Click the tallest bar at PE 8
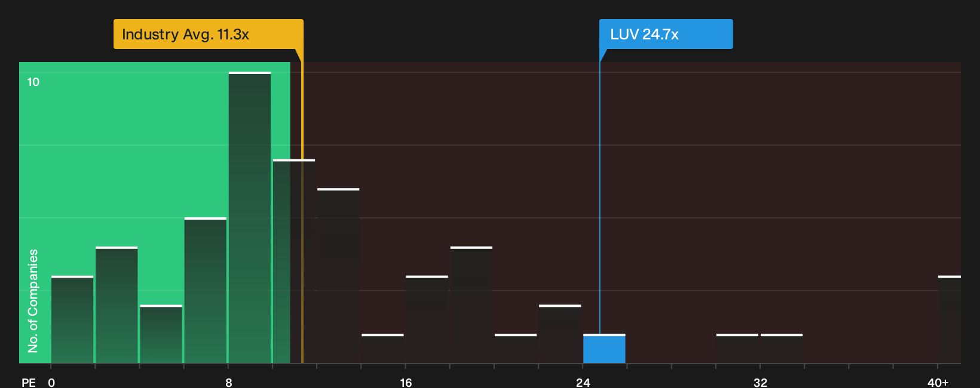 250,217
